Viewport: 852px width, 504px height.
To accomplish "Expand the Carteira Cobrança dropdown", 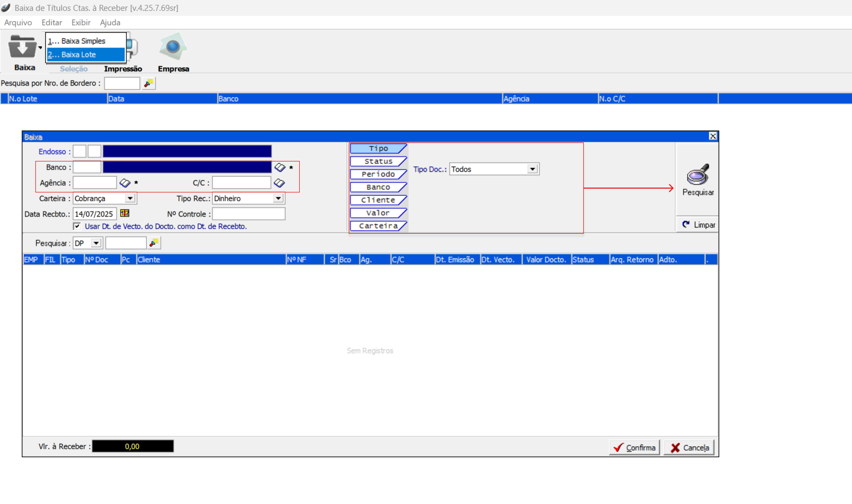I will coord(130,198).
